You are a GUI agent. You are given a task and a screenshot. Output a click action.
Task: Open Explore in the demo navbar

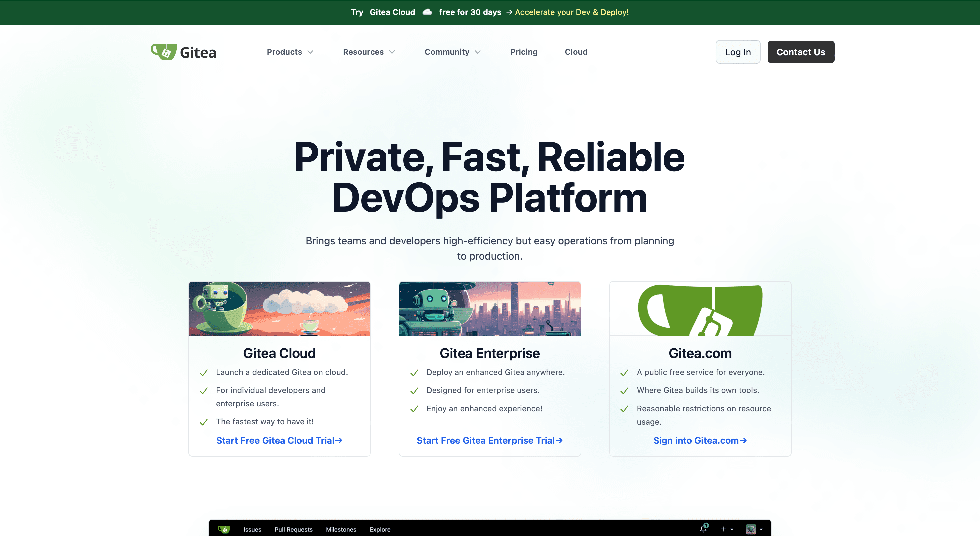tap(380, 529)
